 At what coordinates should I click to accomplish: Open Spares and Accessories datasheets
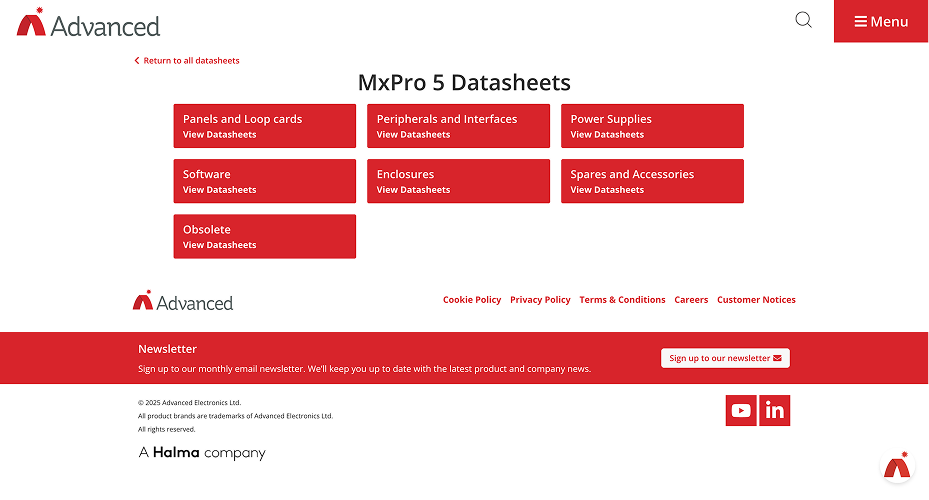pyautogui.click(x=652, y=181)
